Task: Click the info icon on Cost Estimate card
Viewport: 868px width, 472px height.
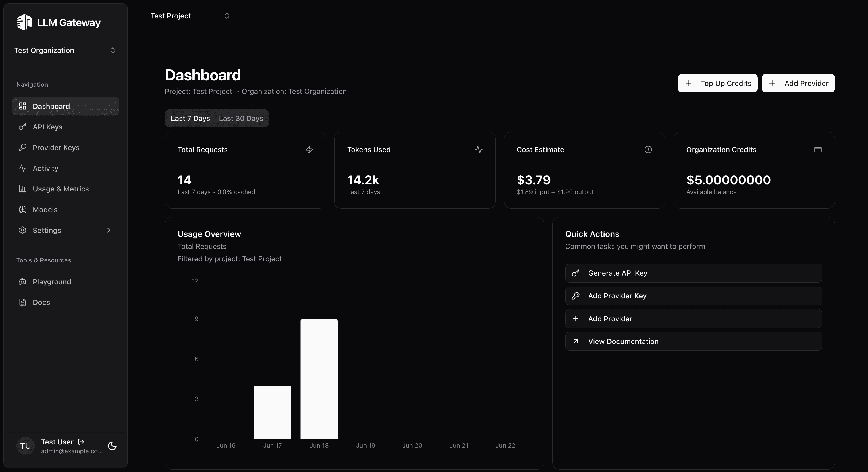Action: tap(648, 150)
